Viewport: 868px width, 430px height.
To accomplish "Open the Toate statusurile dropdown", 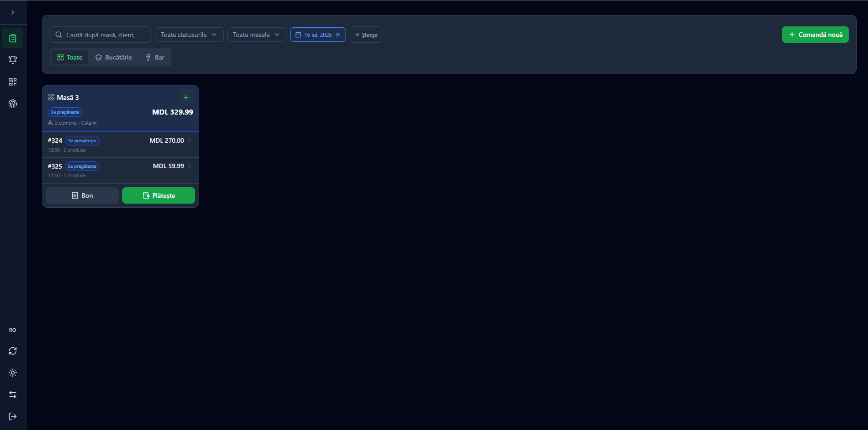I will pos(189,35).
